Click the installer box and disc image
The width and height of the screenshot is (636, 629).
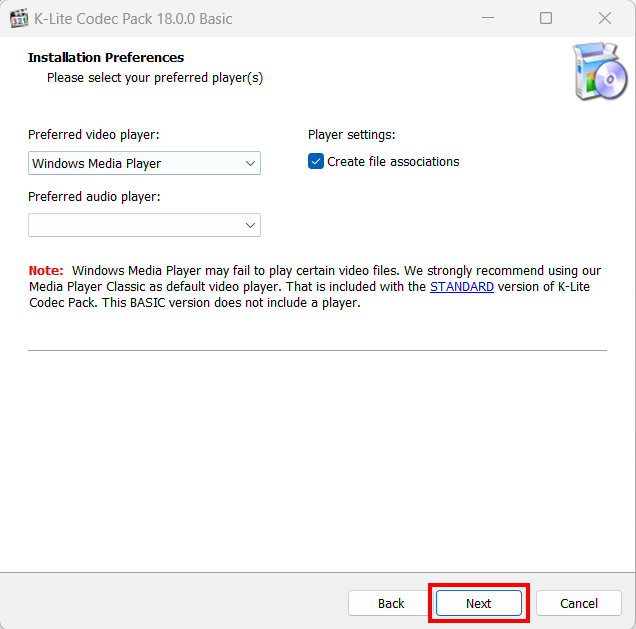600,71
